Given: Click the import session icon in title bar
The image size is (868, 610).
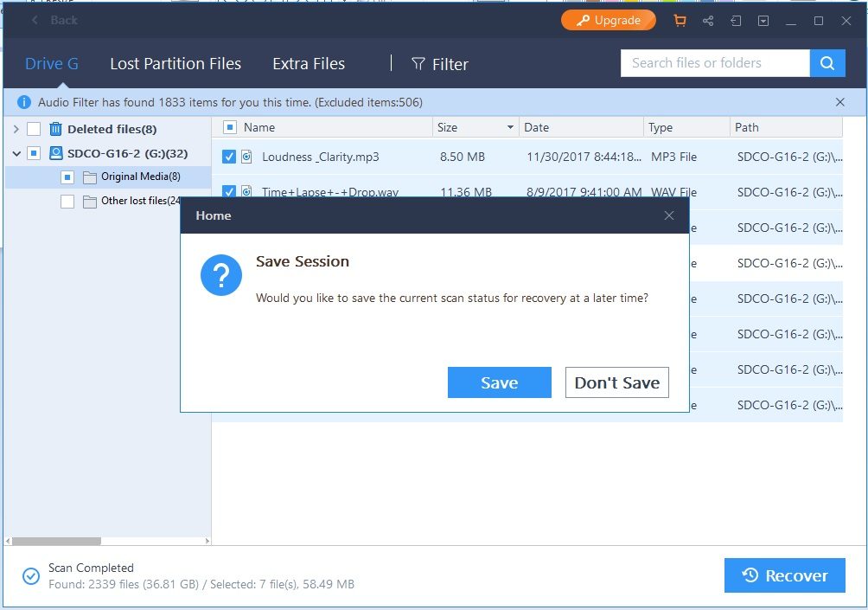Looking at the screenshot, I should pos(736,21).
